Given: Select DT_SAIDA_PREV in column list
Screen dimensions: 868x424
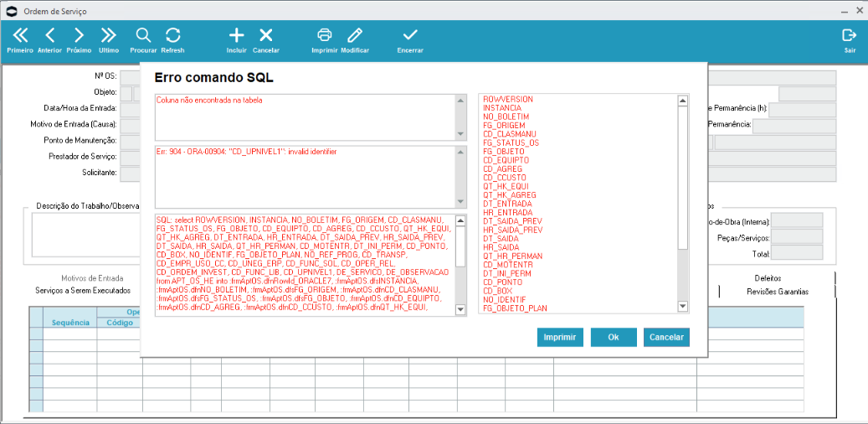Looking at the screenshot, I should (x=512, y=221).
